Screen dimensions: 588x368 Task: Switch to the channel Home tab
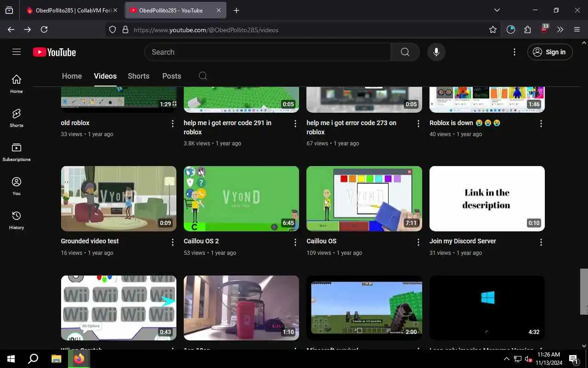coord(72,76)
